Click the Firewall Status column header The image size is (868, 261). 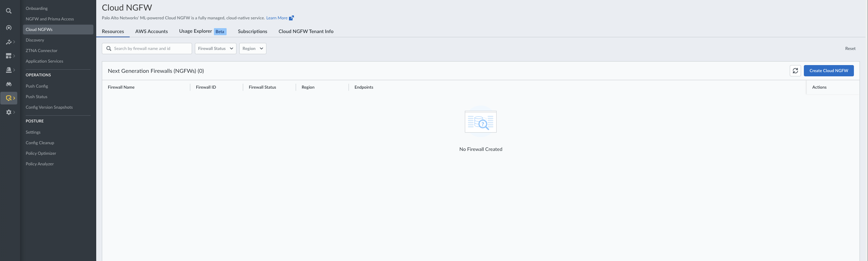click(x=262, y=87)
